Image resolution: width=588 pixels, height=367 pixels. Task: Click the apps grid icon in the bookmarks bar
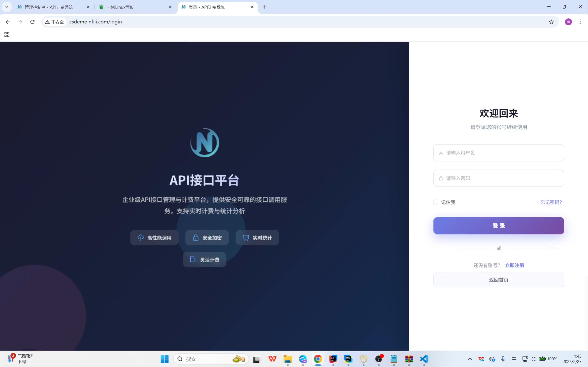7,34
